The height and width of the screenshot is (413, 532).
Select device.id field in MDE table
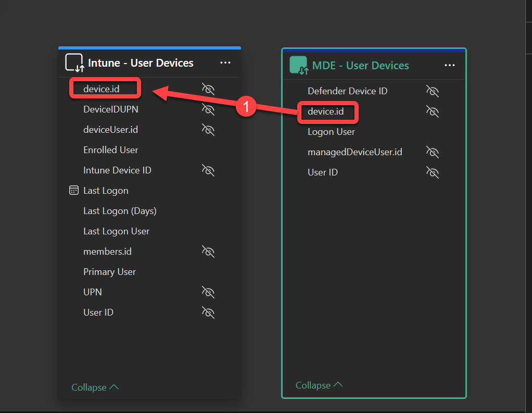point(326,111)
